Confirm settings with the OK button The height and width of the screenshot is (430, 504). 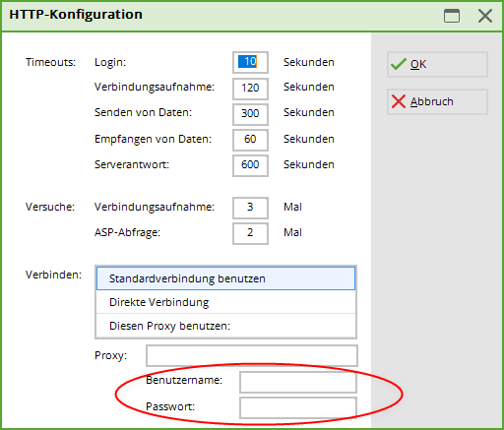coord(437,64)
